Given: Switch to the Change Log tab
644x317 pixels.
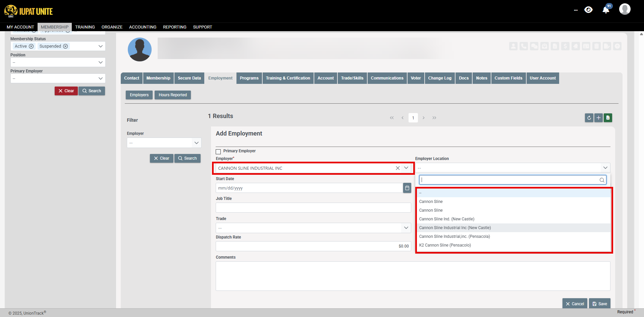Looking at the screenshot, I should point(440,78).
